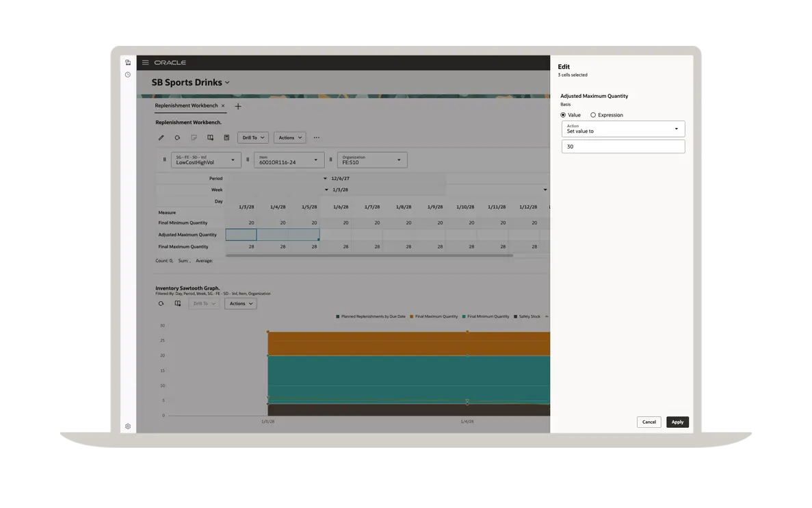
Task: Open the settings gear in left sidebar
Action: pyautogui.click(x=128, y=426)
